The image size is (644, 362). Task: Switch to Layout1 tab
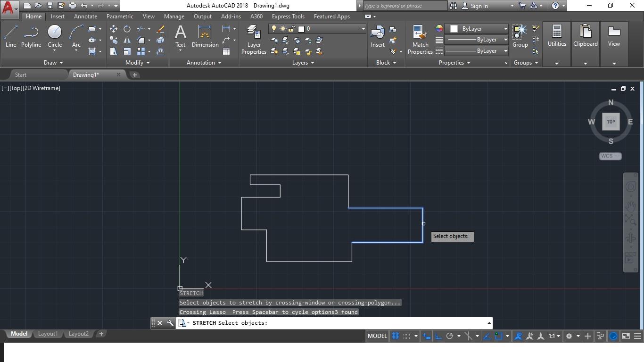point(48,334)
